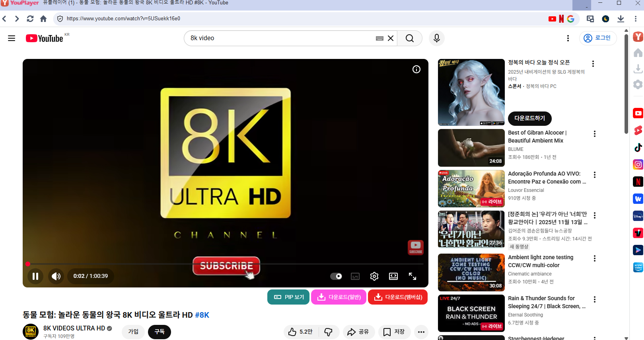Open options menu for Best of Gibran Alcocer
The height and width of the screenshot is (340, 644).
tap(595, 134)
